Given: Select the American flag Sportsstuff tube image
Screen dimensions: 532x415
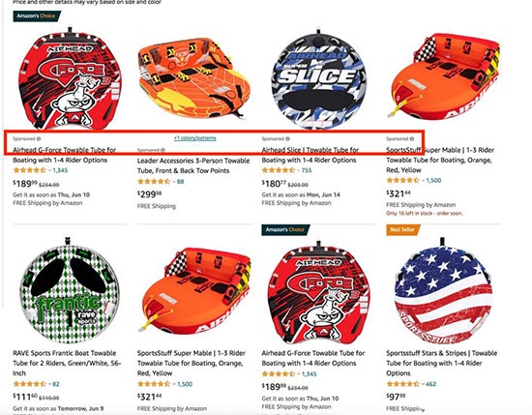Looking at the screenshot, I should 443,291.
